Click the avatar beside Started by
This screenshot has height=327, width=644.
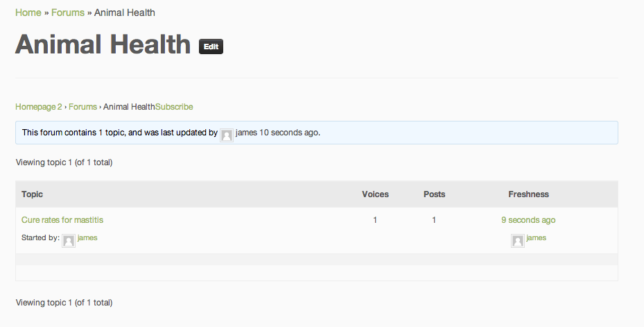[x=69, y=241]
